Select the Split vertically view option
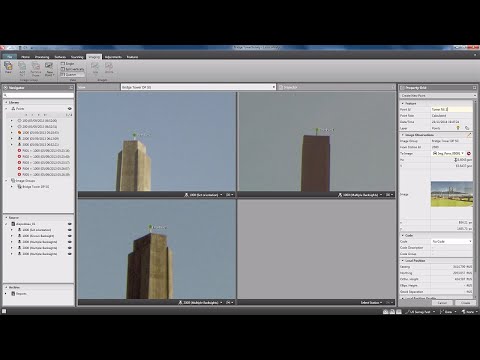The height and width of the screenshot is (360, 480). point(72,69)
